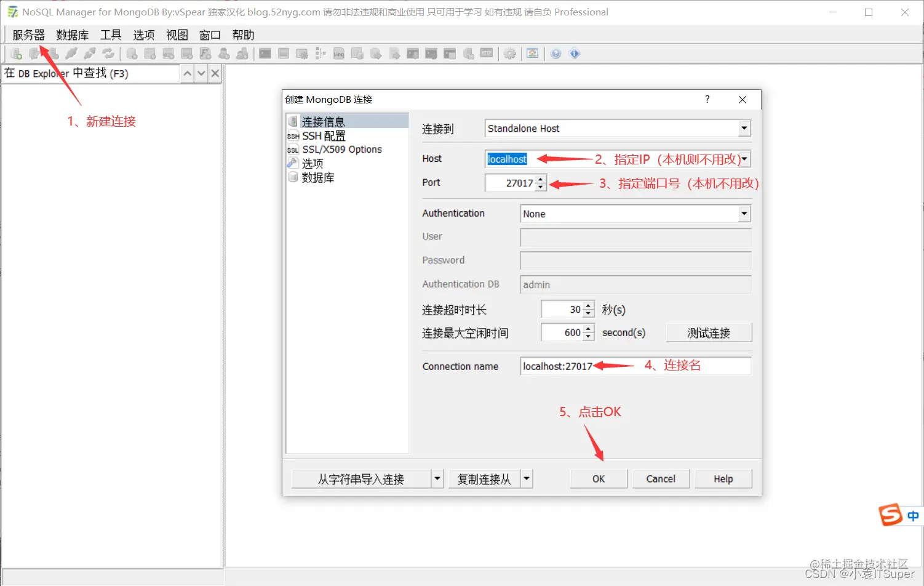Expand the 复制连接从 dropdown arrow

pos(527,478)
